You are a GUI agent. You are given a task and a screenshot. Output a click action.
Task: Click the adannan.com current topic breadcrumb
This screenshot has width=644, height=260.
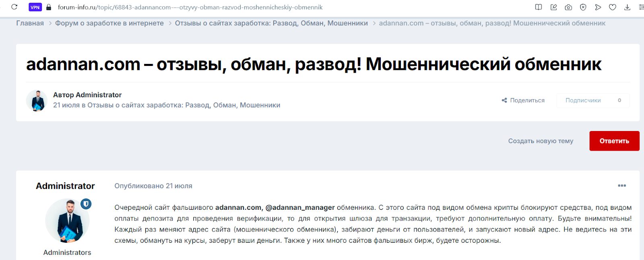(492, 23)
